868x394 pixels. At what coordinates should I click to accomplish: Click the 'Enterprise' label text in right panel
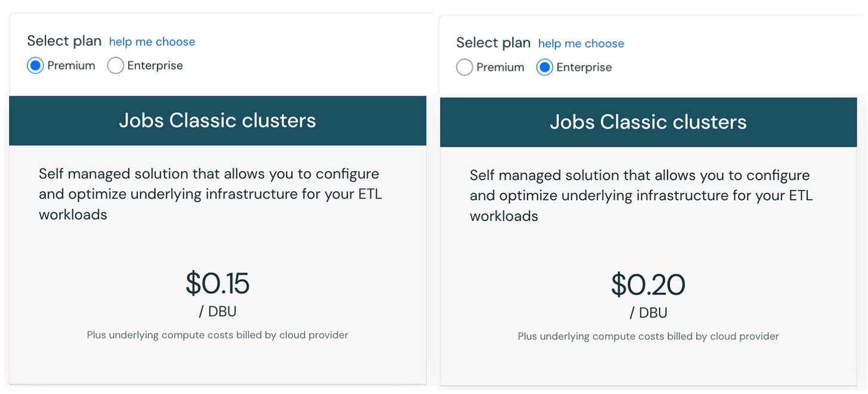[584, 67]
